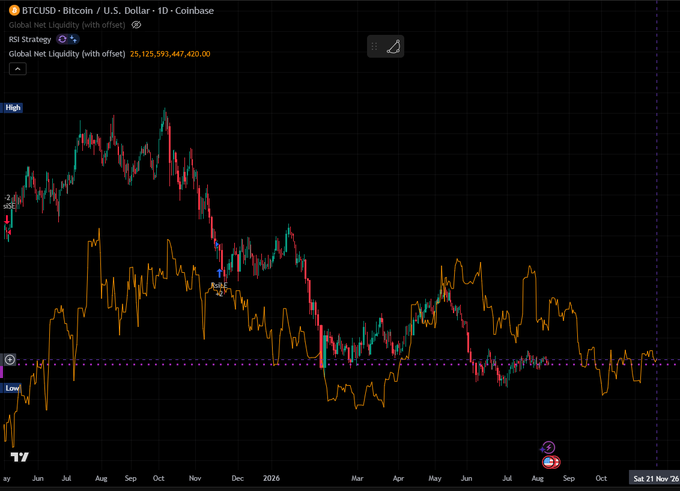The width and height of the screenshot is (680, 491).
Task: Open the BTCUSD Bitcoin / U.S. Dollar symbol title
Action: coord(118,10)
